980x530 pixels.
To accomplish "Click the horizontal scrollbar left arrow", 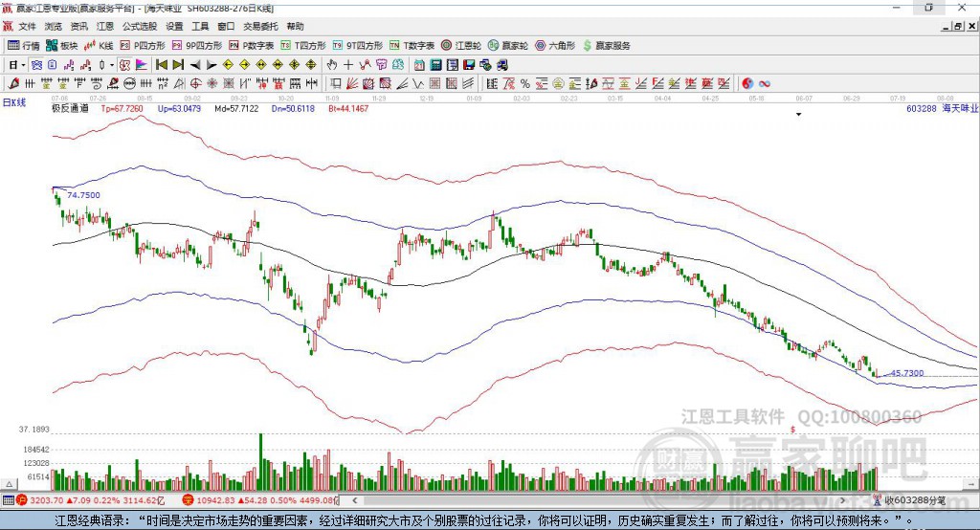I will click(354, 500).
